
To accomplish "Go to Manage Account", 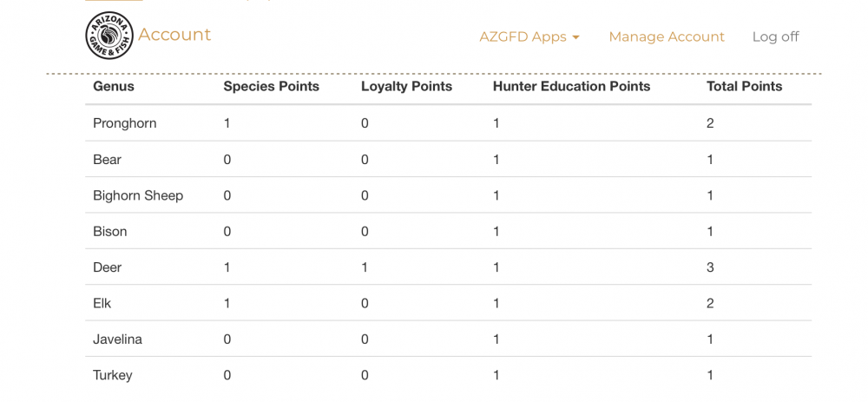I will pos(667,36).
